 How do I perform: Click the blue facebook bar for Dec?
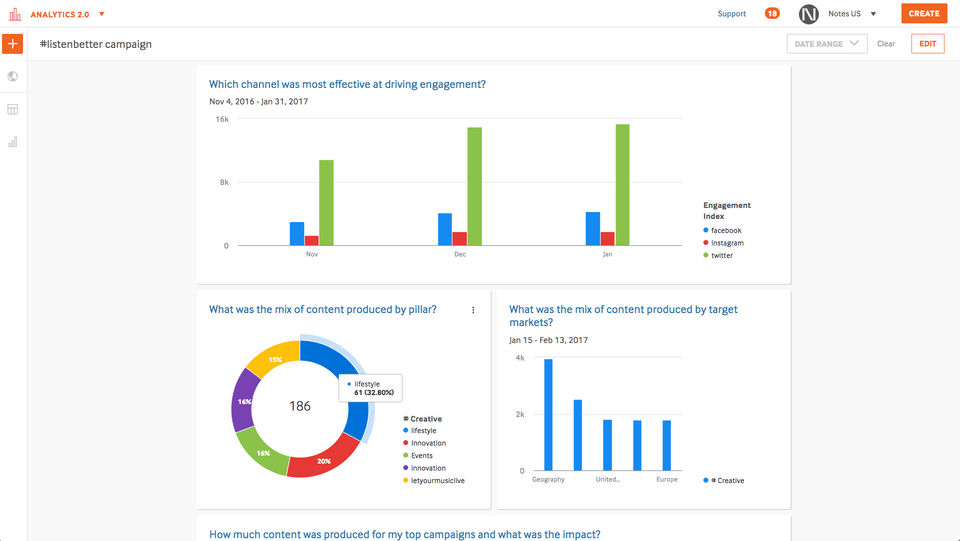coord(445,229)
